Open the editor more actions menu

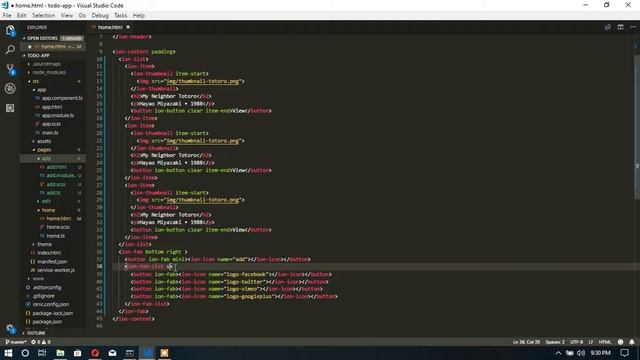[633, 27]
